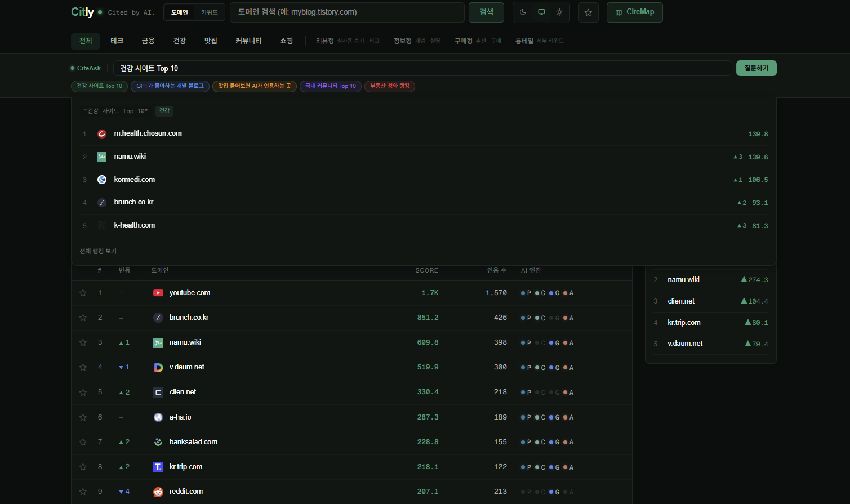Click the banksalad.com favicon

pos(158,442)
